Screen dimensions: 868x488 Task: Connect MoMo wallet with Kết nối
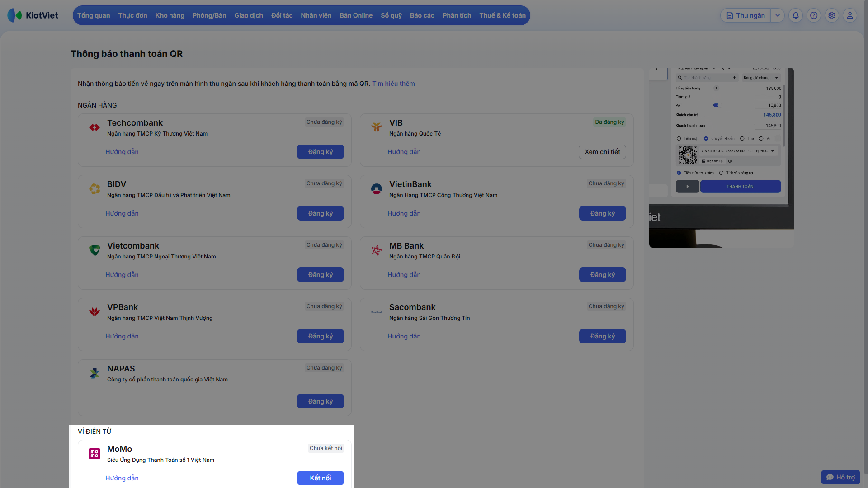321,478
